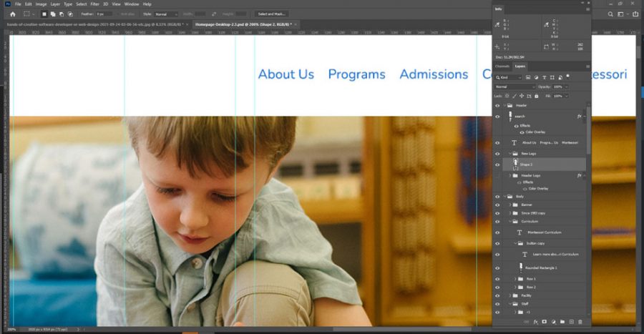Viewport: 644px width, 334px height.
Task: Click the add layer mask icon
Action: click(x=545, y=322)
